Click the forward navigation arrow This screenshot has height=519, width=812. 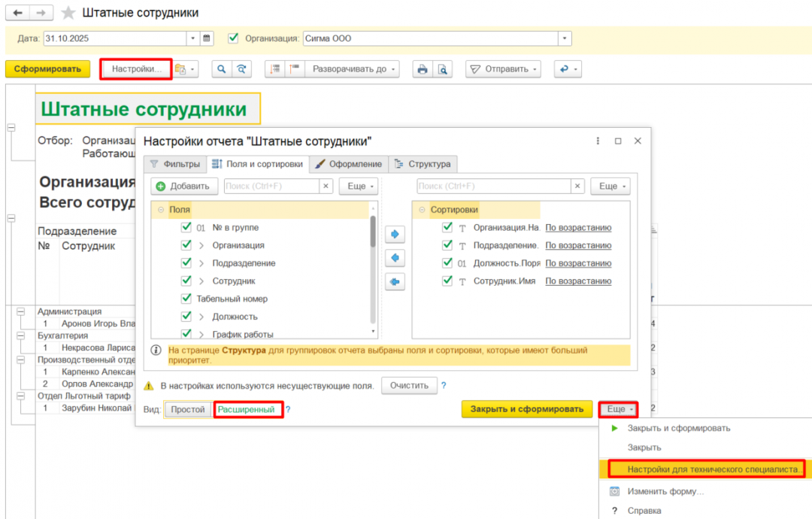(x=41, y=13)
